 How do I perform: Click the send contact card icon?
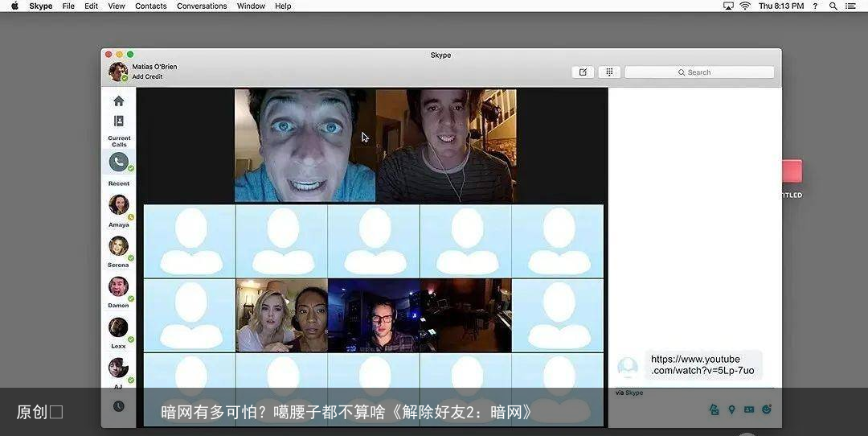(749, 409)
